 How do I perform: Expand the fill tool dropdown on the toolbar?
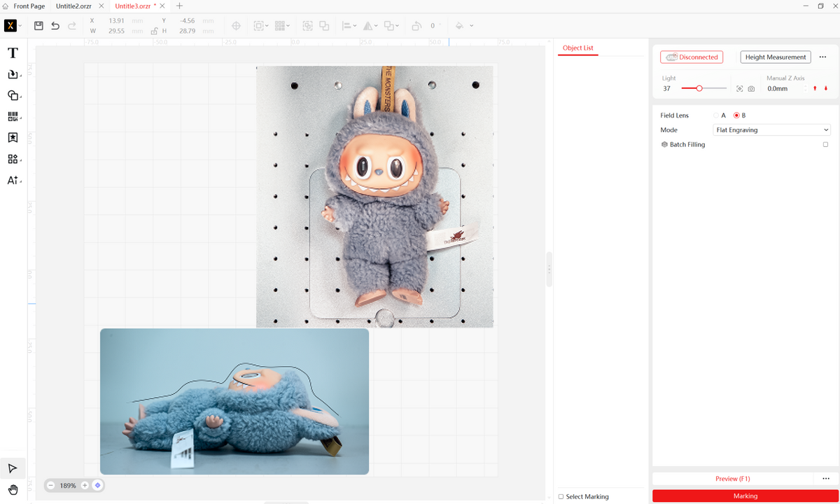point(470,26)
